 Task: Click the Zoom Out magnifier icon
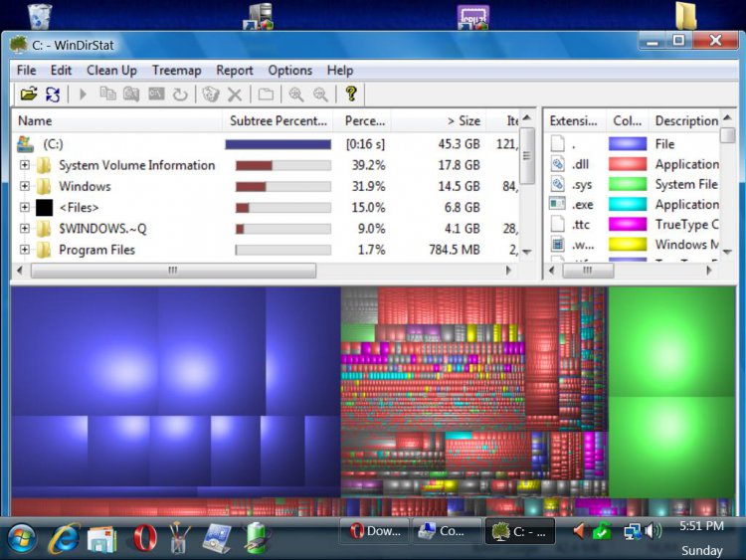click(x=320, y=94)
